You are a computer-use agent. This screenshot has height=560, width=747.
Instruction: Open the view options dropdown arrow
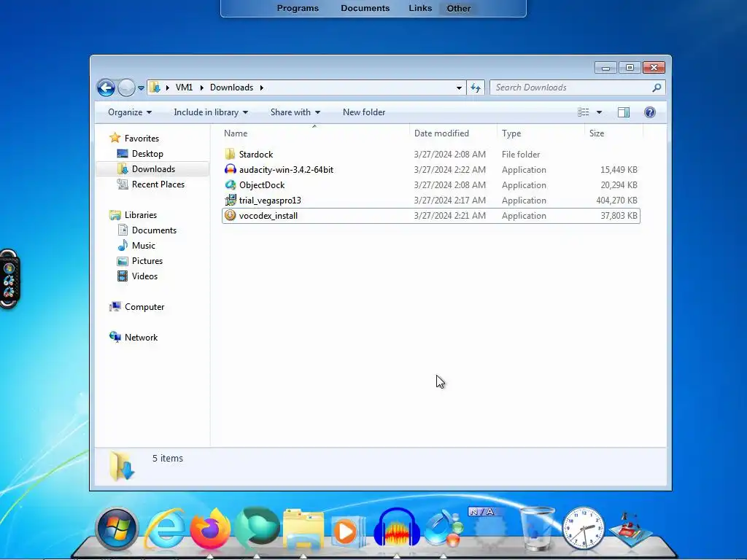coord(600,112)
